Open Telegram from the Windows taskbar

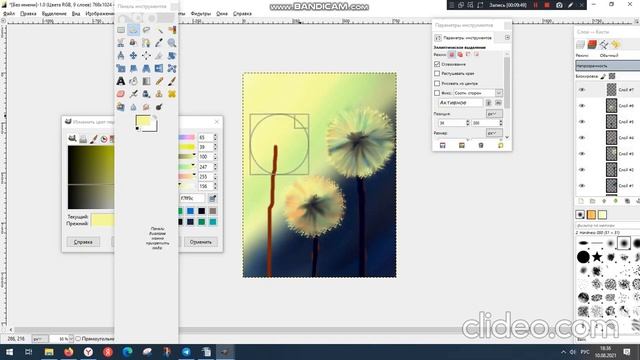pyautogui.click(x=186, y=352)
